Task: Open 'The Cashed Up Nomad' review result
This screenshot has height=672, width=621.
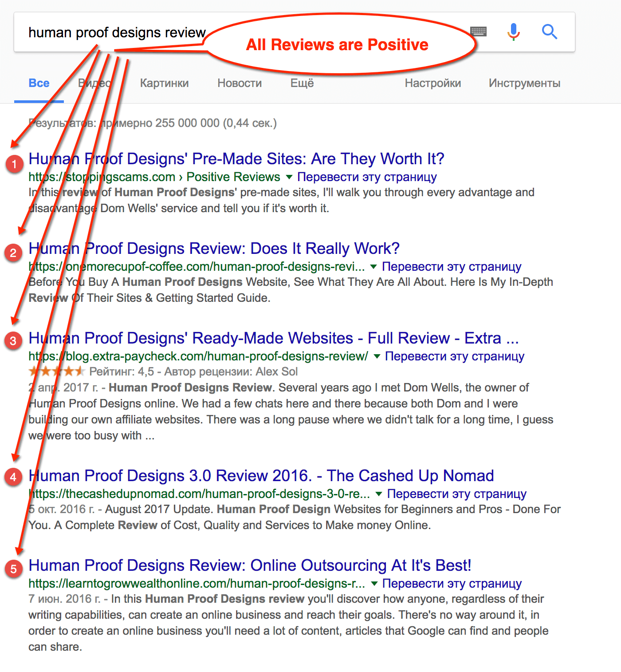Action: pyautogui.click(x=261, y=476)
